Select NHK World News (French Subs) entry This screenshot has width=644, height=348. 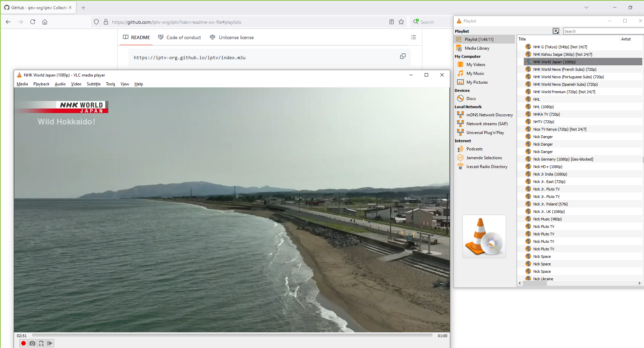583,69
